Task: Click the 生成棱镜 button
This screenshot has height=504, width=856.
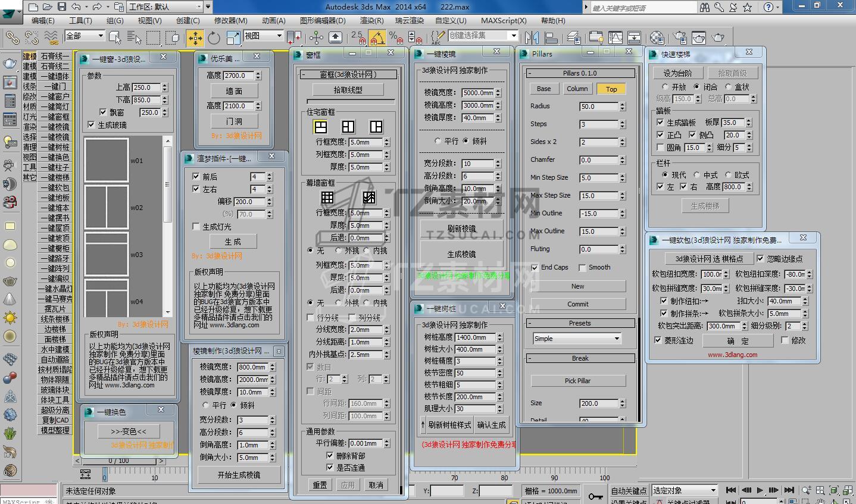Action: pyautogui.click(x=461, y=254)
